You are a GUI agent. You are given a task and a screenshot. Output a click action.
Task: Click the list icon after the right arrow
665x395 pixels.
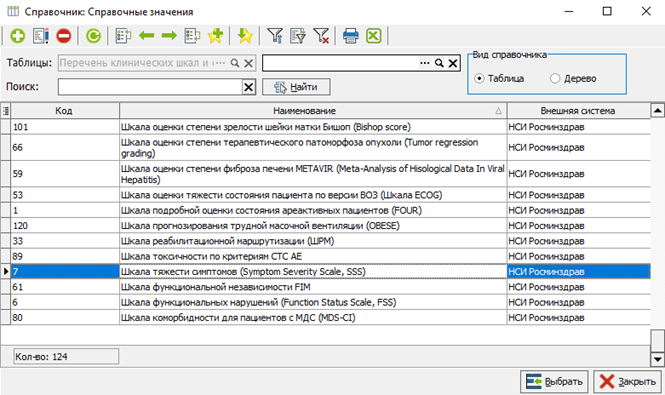click(x=192, y=36)
